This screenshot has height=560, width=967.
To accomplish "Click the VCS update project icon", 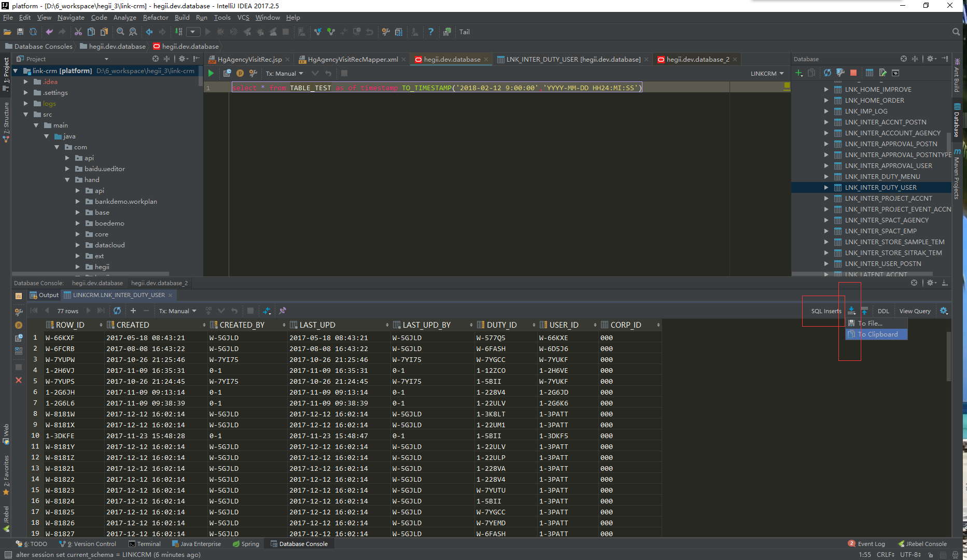I will [318, 32].
